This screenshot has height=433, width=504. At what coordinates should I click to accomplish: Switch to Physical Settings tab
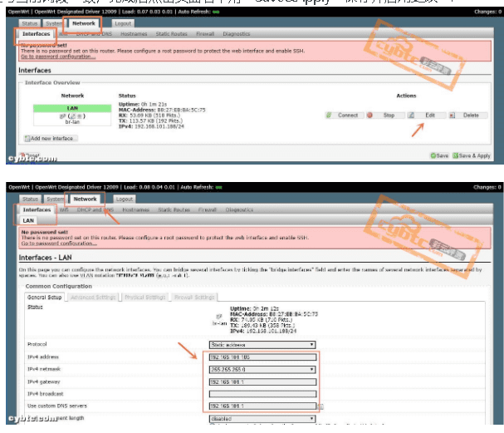[x=145, y=298]
